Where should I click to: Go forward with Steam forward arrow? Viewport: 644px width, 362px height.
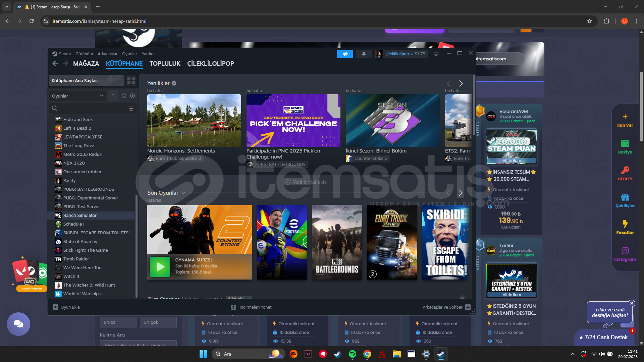point(65,63)
